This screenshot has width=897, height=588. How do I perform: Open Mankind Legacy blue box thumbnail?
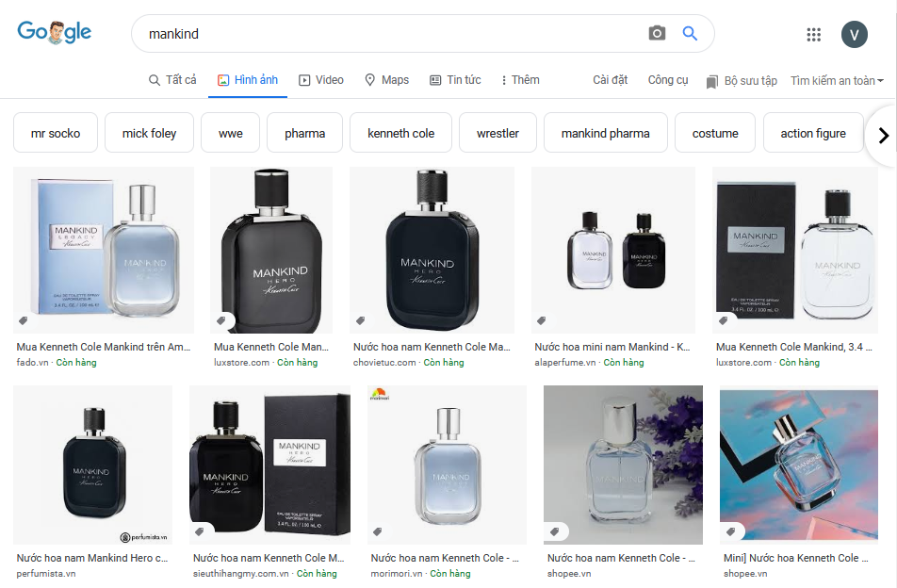[x=104, y=250]
